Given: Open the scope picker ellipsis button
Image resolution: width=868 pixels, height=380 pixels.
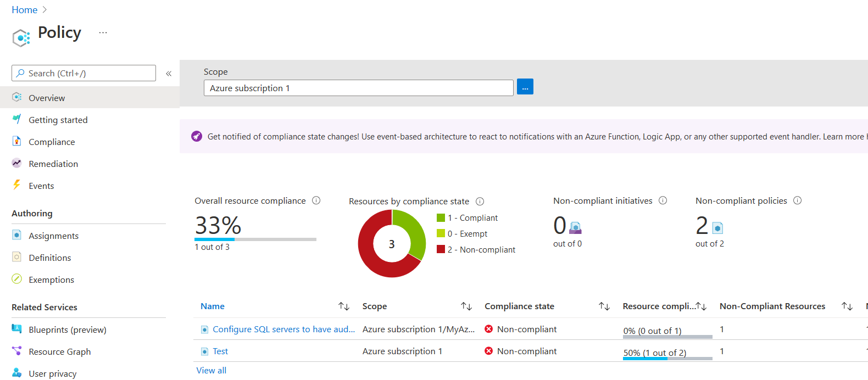Looking at the screenshot, I should click(x=525, y=87).
